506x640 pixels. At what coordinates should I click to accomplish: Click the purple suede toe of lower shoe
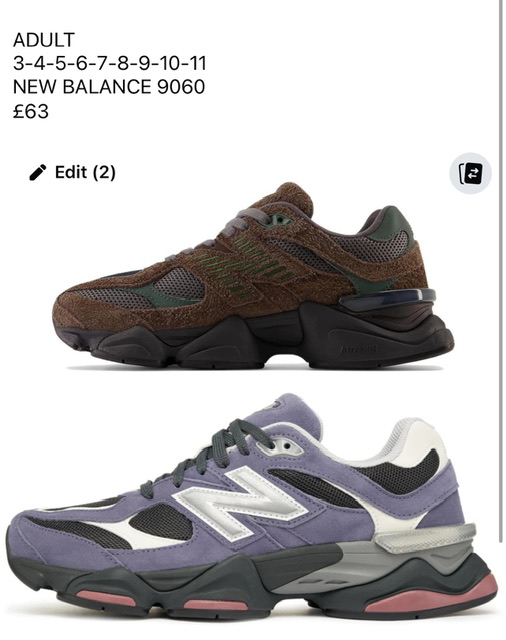(x=45, y=539)
